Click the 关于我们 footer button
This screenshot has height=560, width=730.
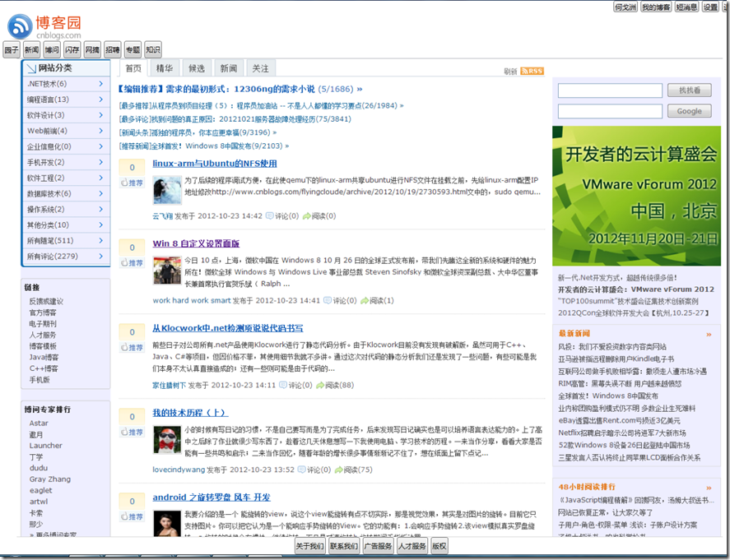coord(309,546)
